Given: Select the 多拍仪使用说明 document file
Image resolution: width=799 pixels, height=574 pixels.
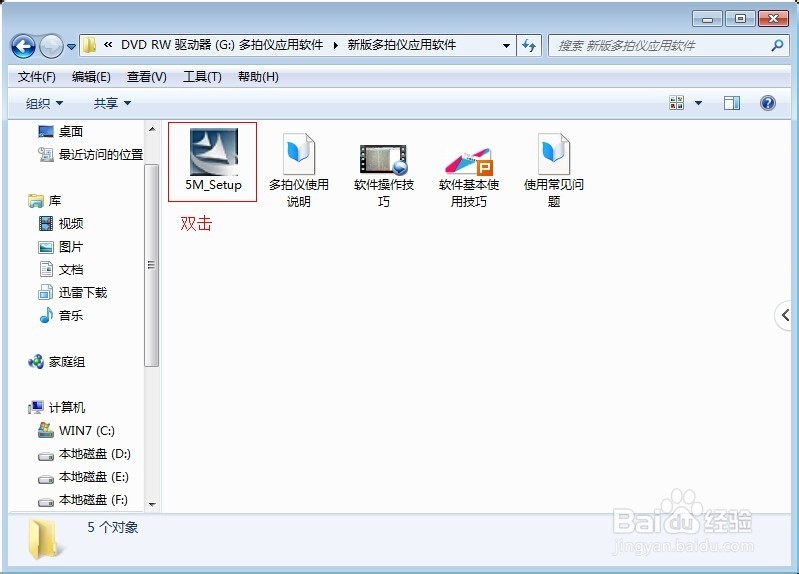Looking at the screenshot, I should pyautogui.click(x=299, y=170).
